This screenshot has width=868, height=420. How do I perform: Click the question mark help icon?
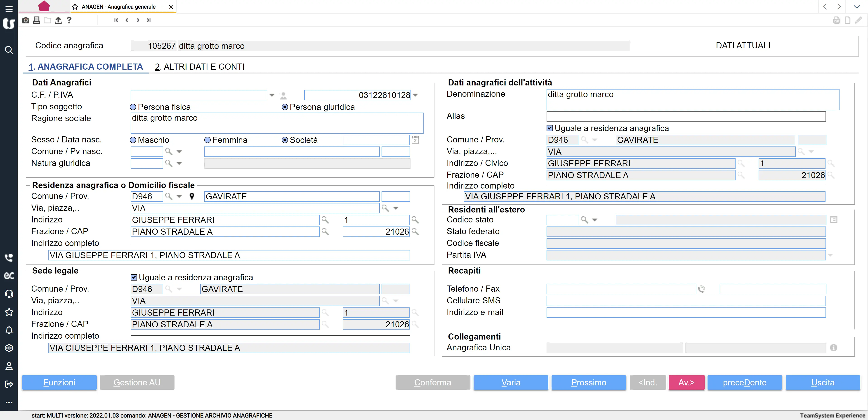tap(69, 20)
